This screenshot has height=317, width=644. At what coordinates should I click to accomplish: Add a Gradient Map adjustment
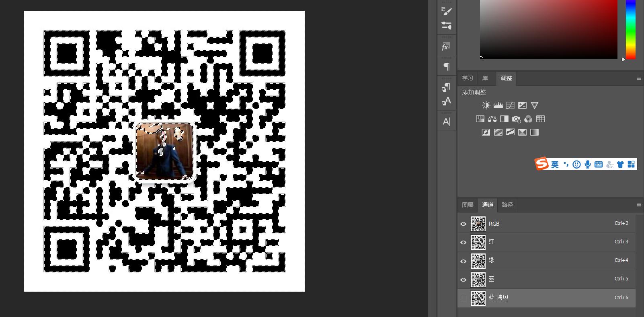coord(534,132)
